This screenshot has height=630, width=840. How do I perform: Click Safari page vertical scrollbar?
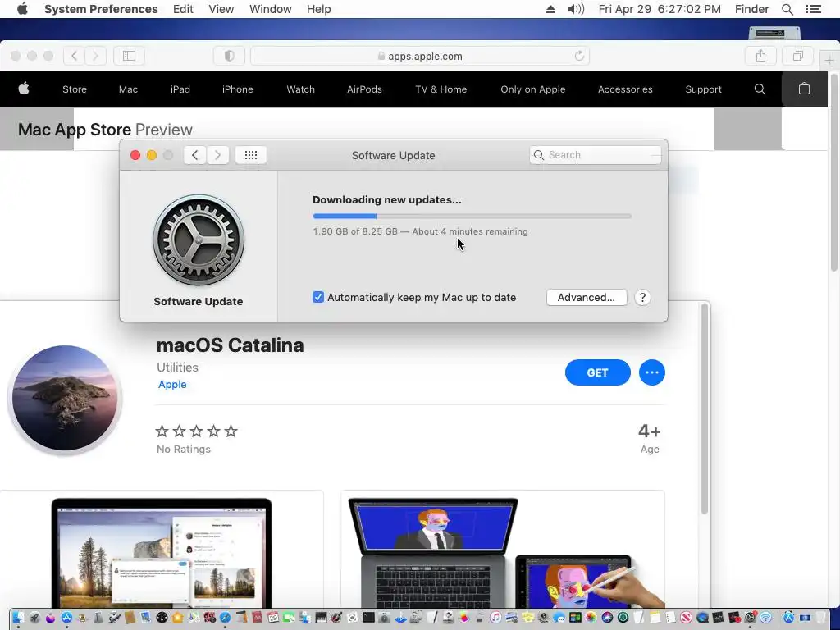pyautogui.click(x=834, y=173)
